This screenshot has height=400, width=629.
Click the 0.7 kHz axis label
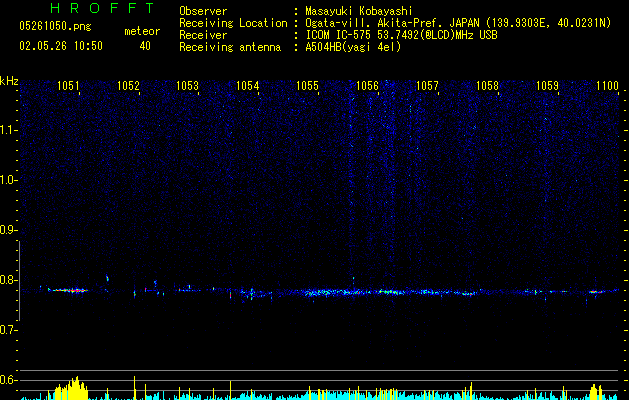pyautogui.click(x=9, y=330)
